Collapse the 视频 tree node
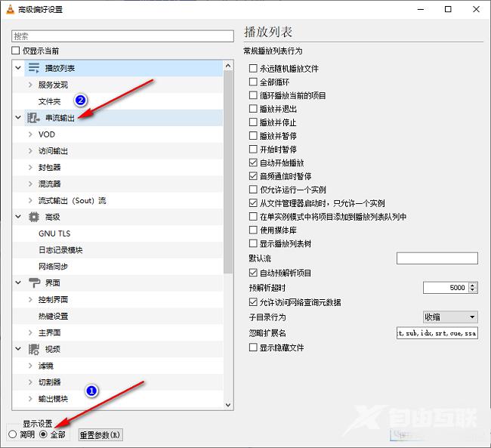The width and height of the screenshot is (491, 448). [18, 349]
